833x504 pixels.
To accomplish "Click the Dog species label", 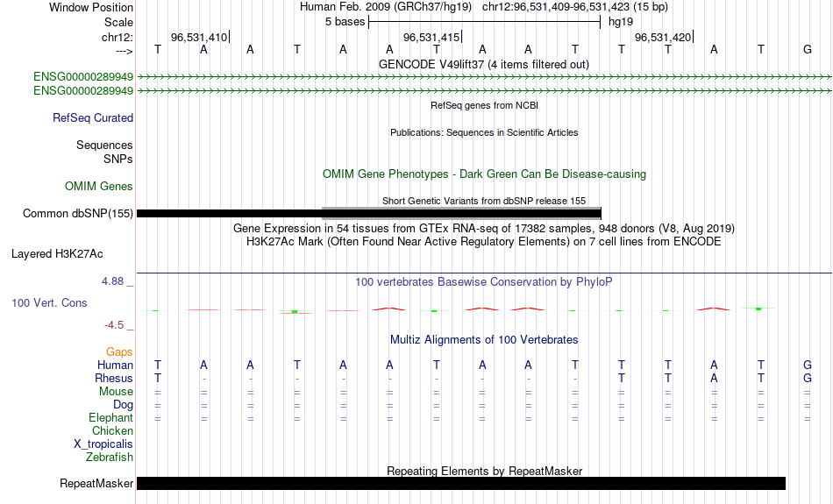I will point(123,405).
